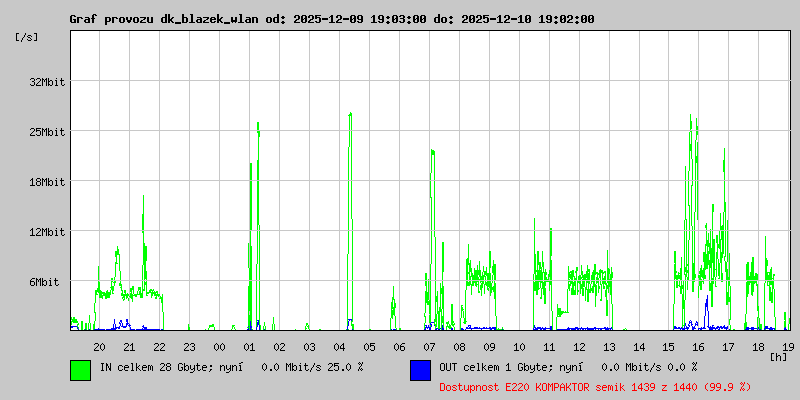Click hour label '20' on x-axis
Viewport: 800px width, 400px height.
(99, 347)
